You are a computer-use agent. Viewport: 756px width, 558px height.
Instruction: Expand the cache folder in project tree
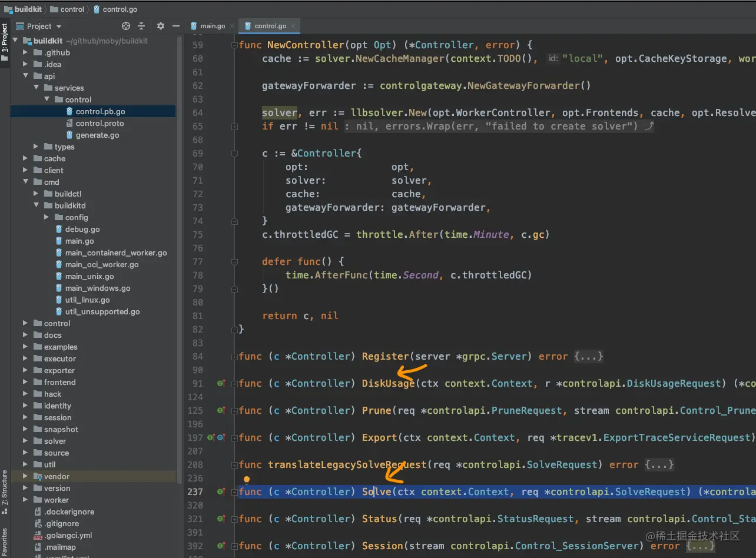25,158
